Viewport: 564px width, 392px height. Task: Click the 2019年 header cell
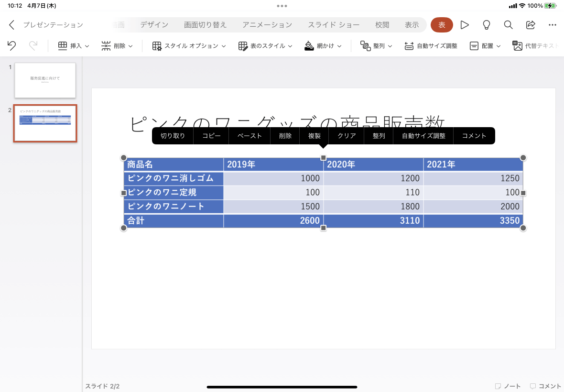pos(273,164)
